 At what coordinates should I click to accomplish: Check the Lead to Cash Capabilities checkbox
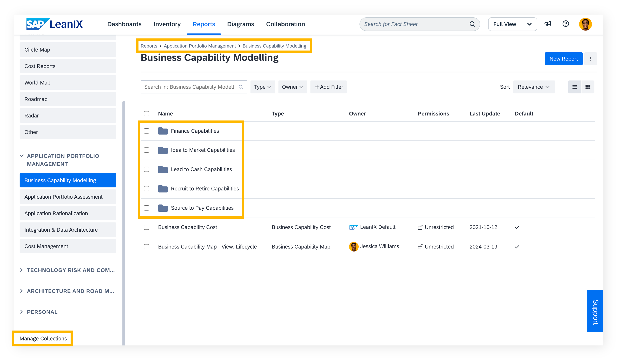point(146,169)
